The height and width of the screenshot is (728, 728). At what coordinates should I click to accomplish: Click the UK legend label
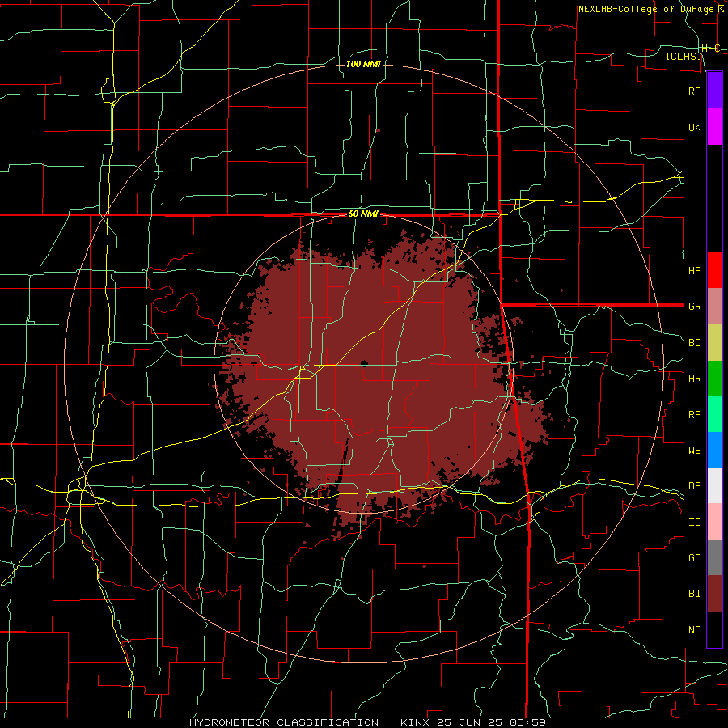[x=694, y=127]
